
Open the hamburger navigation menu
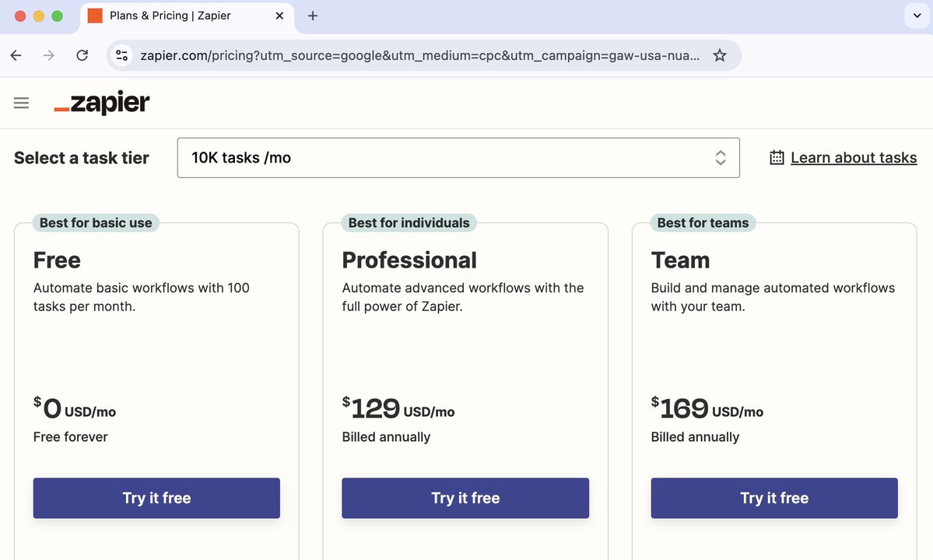click(21, 102)
